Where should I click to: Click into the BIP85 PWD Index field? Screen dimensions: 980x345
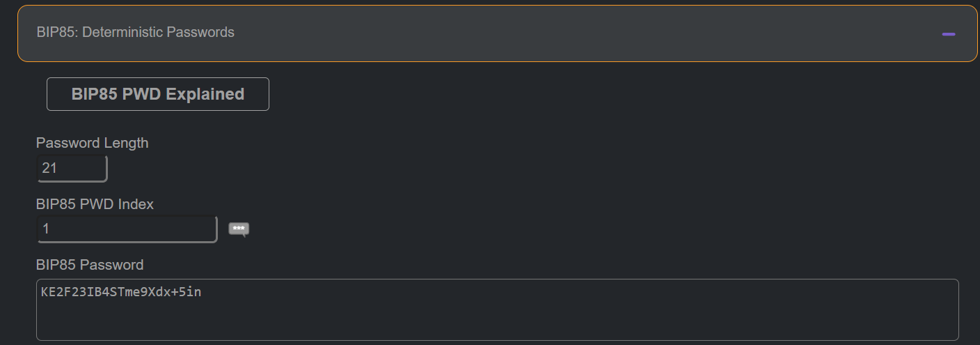[x=127, y=229]
